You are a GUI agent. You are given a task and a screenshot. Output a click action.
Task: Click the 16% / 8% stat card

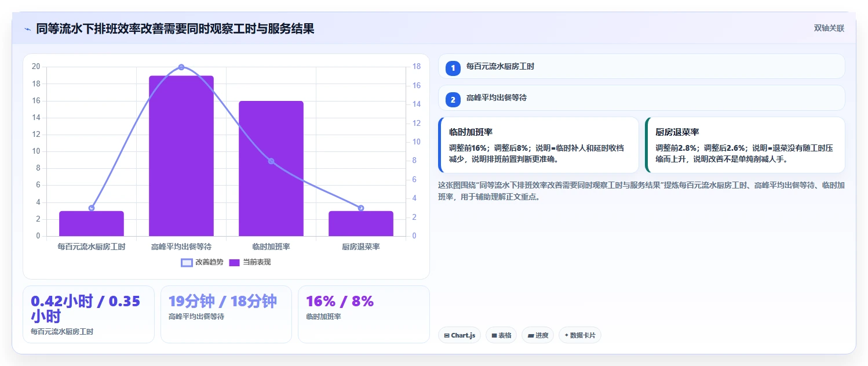[364, 314]
